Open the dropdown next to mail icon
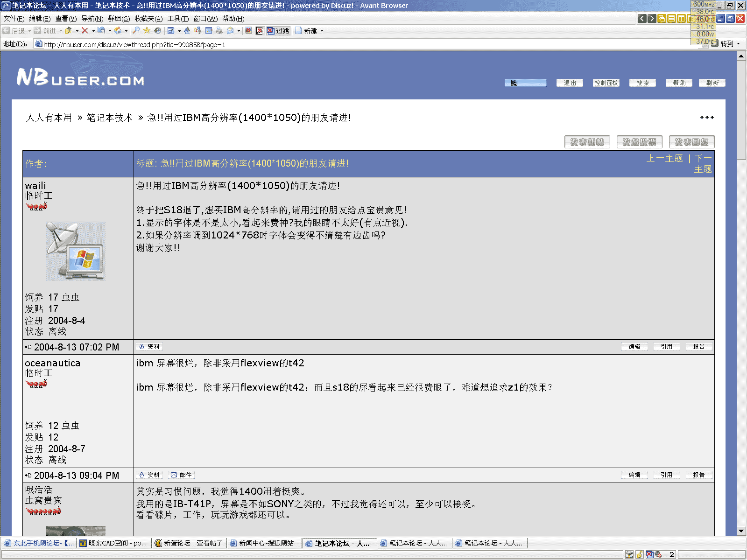 click(x=239, y=31)
